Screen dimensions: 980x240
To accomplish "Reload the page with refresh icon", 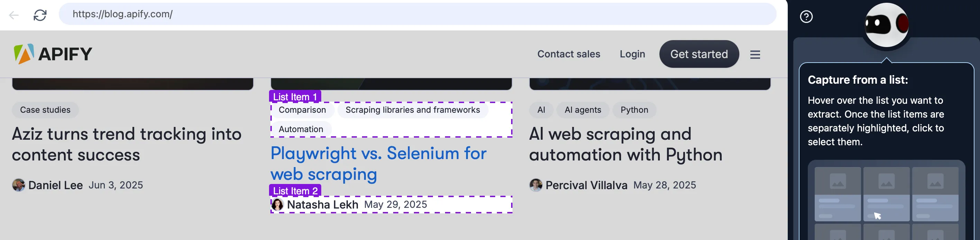I will coord(40,15).
